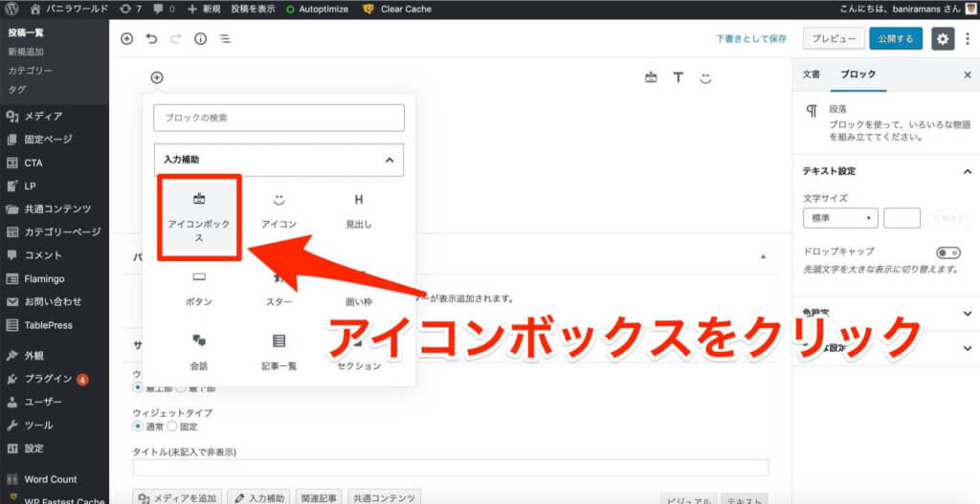
Task: Insert the 記事一覧 block
Action: [x=278, y=352]
